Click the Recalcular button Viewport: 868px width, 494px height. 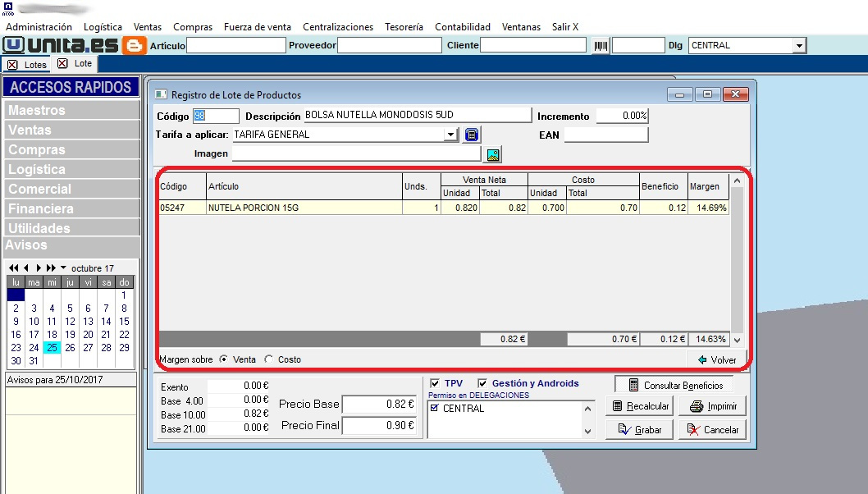[x=639, y=406]
